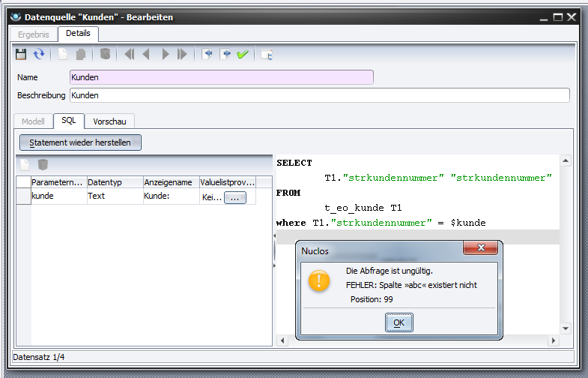Click the new parameter icon above parameter table
Viewport: 588px width, 378px height.
(25, 164)
